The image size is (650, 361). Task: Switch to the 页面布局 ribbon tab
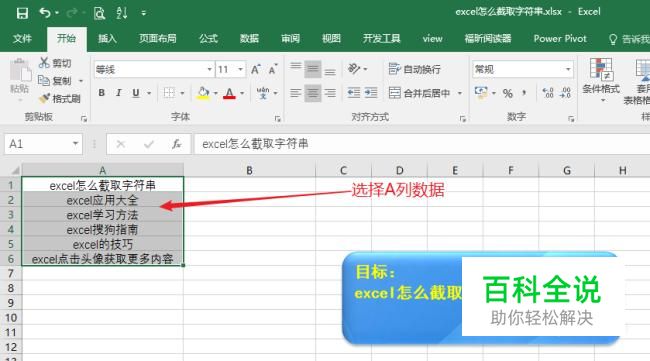coord(158,39)
